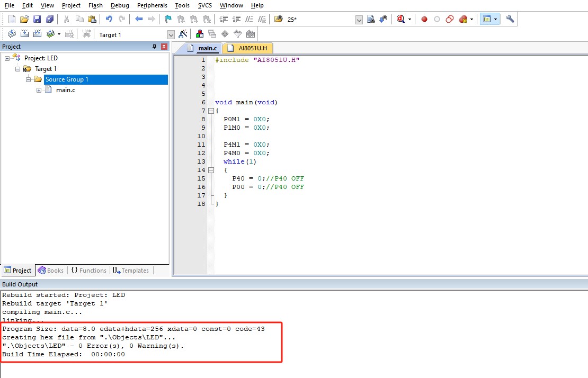Open the Project menu

pyautogui.click(x=72, y=5)
